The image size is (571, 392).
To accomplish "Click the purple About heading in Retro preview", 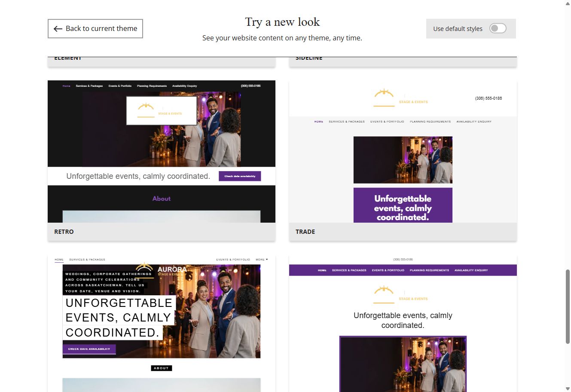I will click(162, 199).
